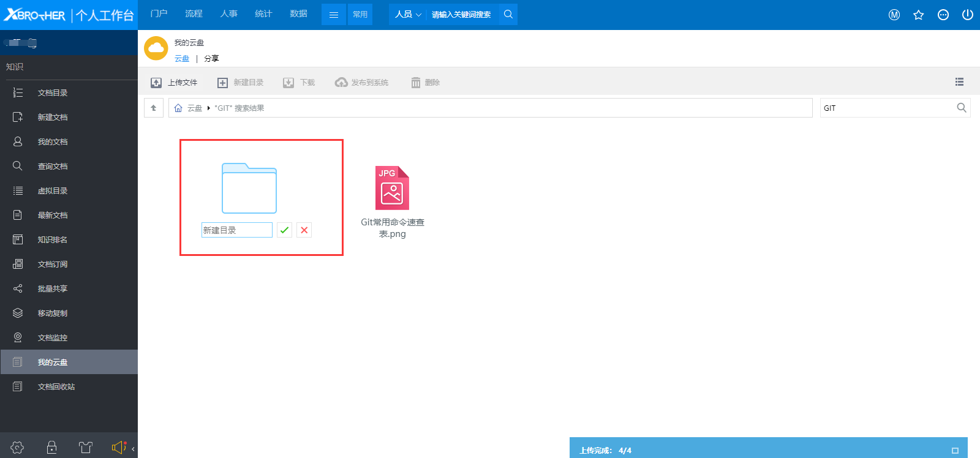
Task: Open the theme shirt icon
Action: [86, 448]
